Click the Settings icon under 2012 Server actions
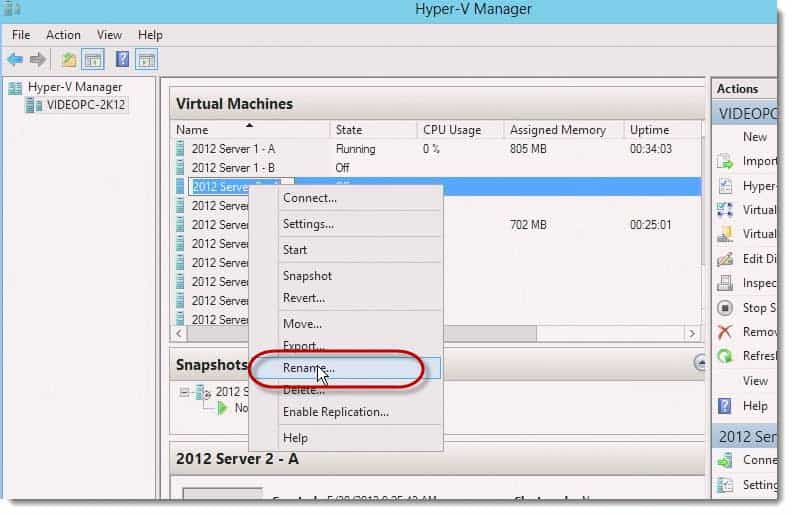This screenshot has width=792, height=514. coord(725,485)
